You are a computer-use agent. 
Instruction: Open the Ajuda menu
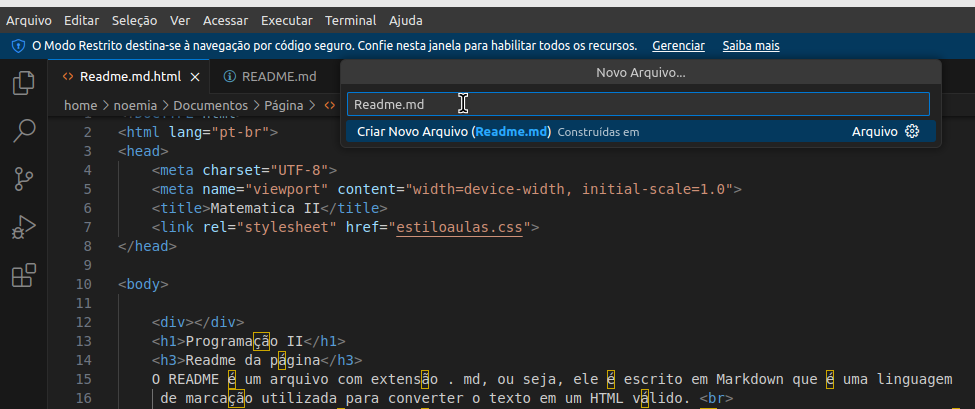[405, 21]
